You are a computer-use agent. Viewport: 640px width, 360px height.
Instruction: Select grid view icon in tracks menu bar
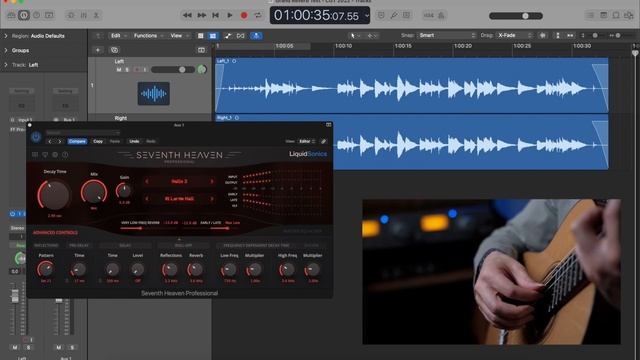pos(213,36)
